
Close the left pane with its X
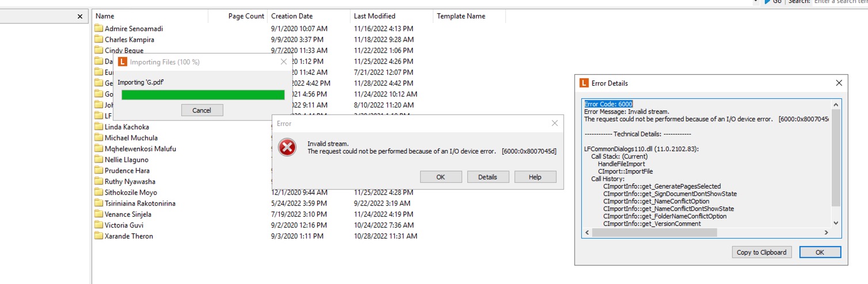(x=80, y=17)
